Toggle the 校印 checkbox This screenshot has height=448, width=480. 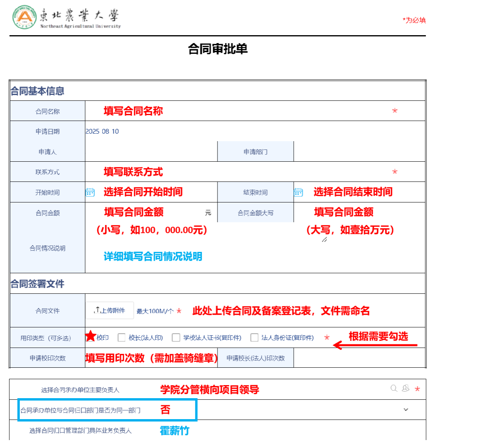pyautogui.click(x=91, y=337)
